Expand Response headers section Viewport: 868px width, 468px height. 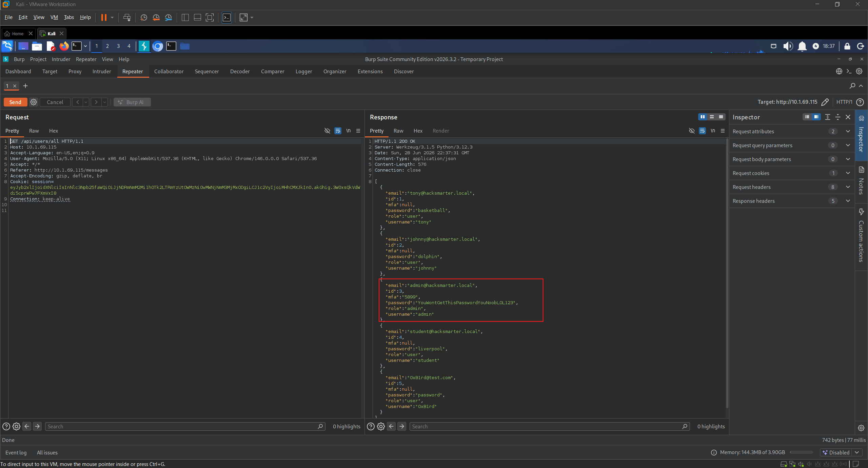(791, 201)
